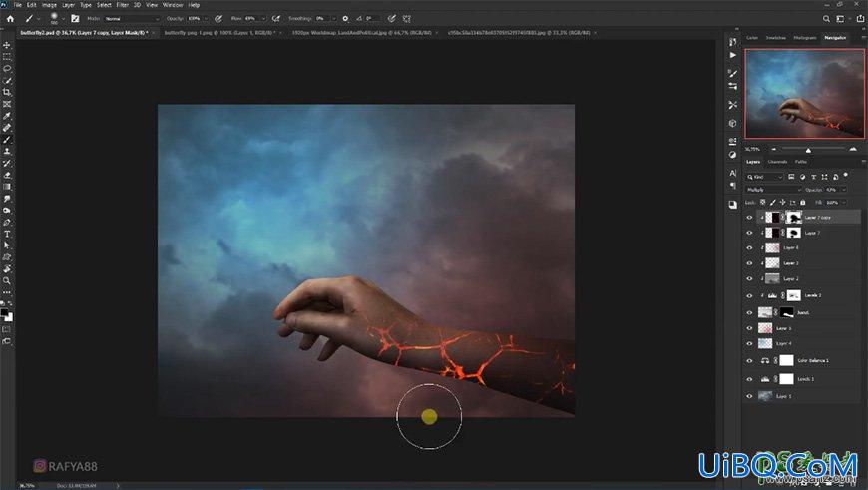Click the zoom out mountain in Navigator
The width and height of the screenshot is (868, 490).
coord(773,149)
